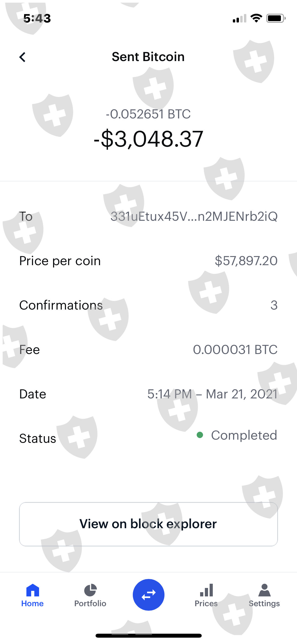The width and height of the screenshot is (297, 644).
Task: Open the Portfolio pie chart icon
Action: [90, 590]
